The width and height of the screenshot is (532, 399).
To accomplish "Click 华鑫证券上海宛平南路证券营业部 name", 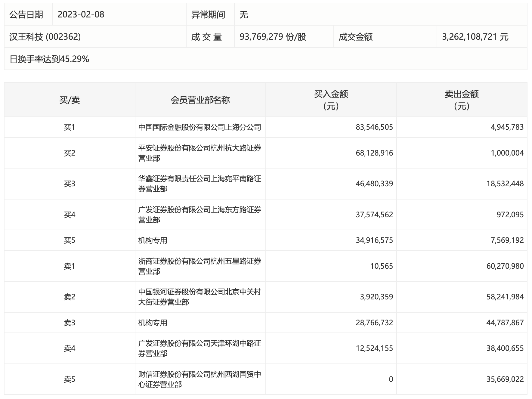I will tap(199, 184).
